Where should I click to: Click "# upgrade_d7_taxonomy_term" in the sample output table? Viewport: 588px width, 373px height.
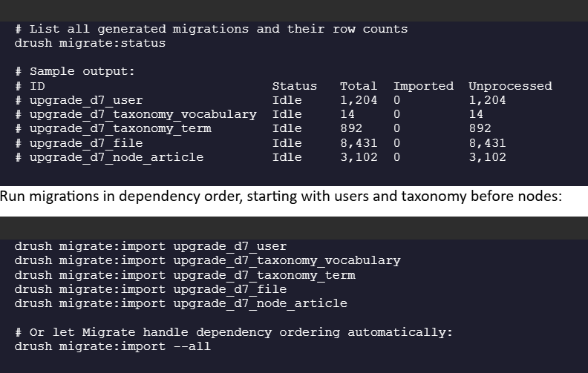[113, 128]
